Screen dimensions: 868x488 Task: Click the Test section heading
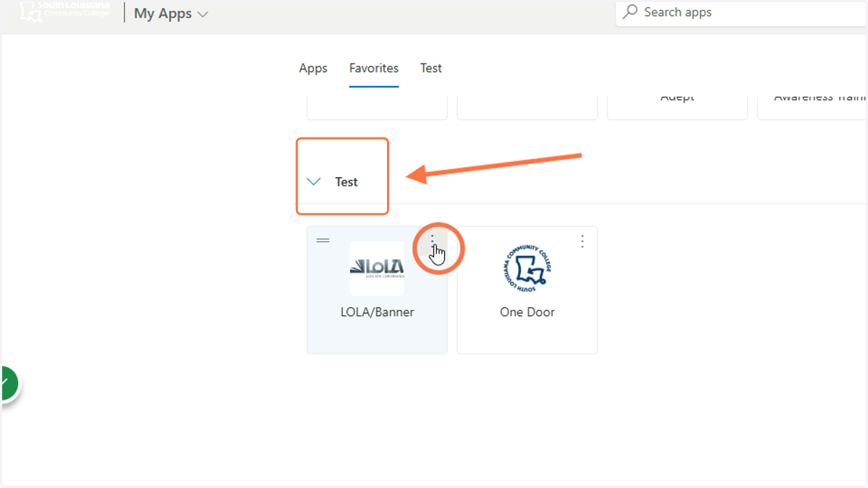click(346, 182)
